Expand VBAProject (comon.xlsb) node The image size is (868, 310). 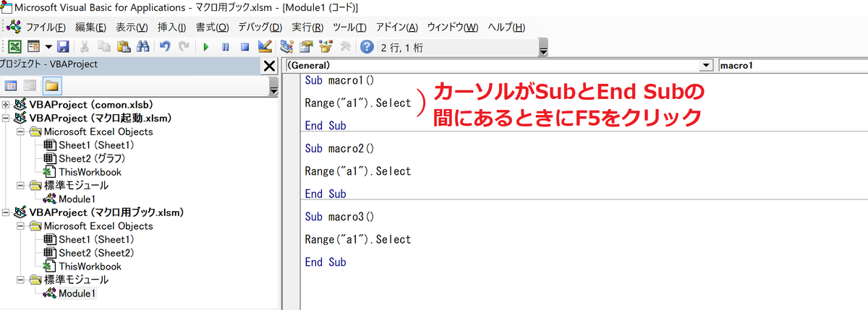(7, 104)
